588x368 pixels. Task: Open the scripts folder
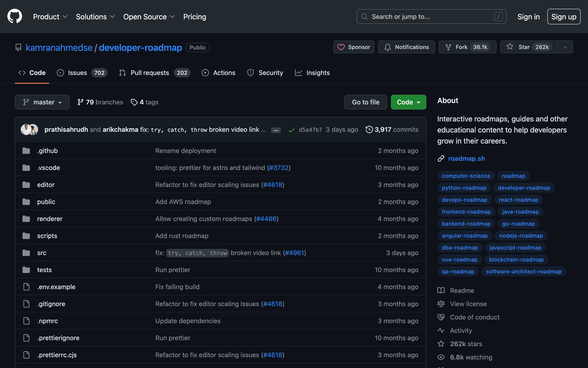[x=47, y=236]
